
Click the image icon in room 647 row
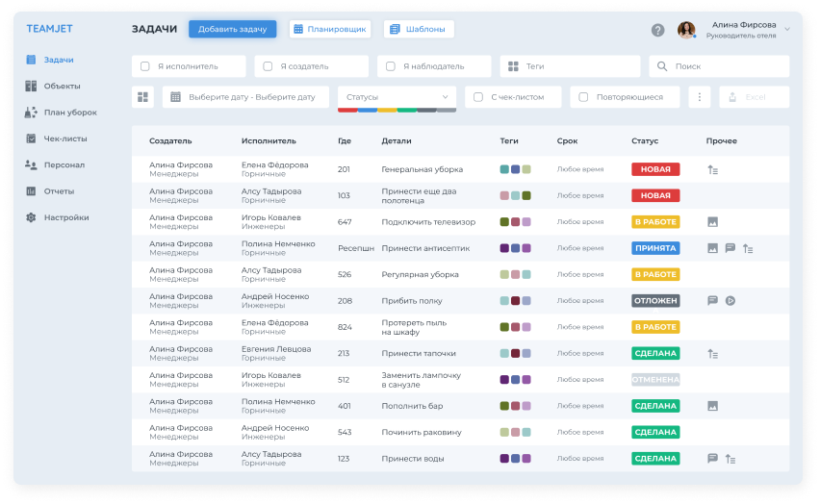[x=713, y=222]
